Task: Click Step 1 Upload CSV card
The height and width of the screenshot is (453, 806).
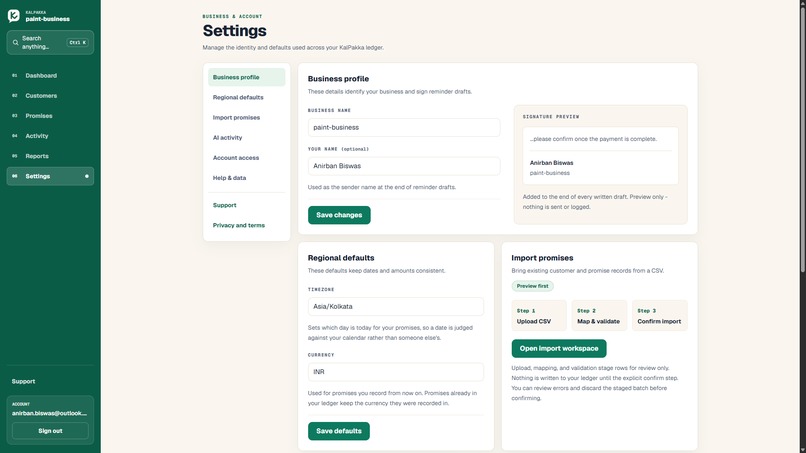Action: pyautogui.click(x=539, y=316)
